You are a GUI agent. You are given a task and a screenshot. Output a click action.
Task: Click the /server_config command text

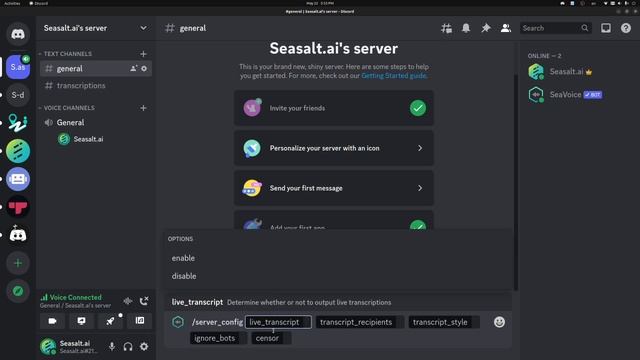[217, 322]
